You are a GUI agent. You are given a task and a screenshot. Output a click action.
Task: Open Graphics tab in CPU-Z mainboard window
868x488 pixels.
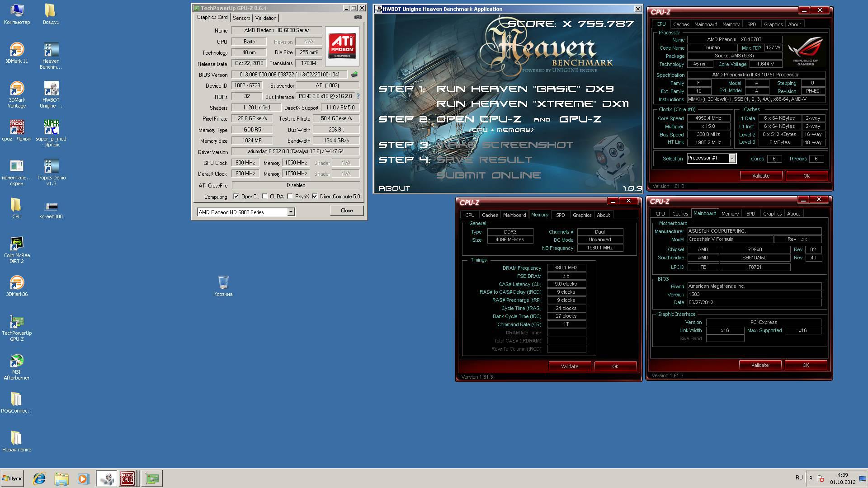click(x=772, y=214)
